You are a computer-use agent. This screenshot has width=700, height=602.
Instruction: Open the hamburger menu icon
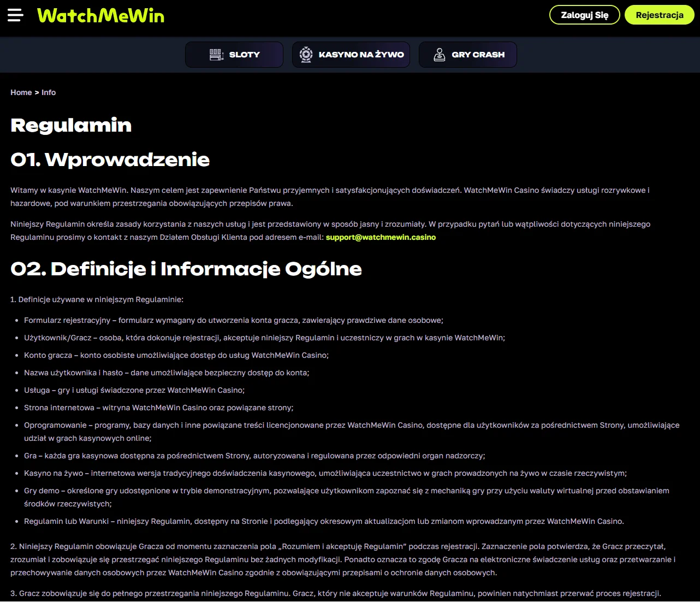(x=15, y=15)
